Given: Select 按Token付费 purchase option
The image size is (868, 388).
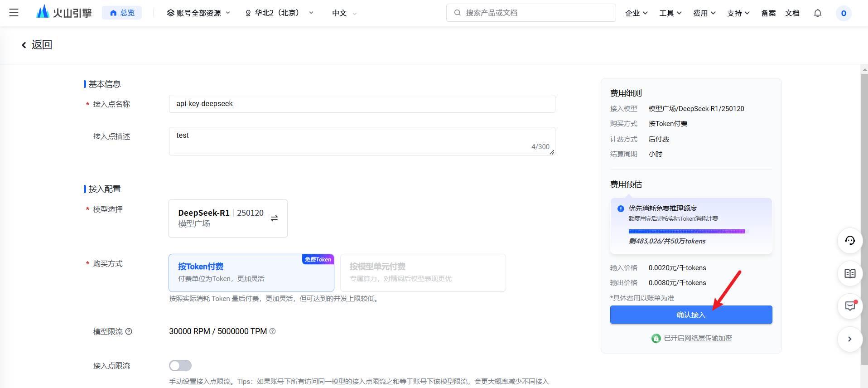Looking at the screenshot, I should tap(251, 272).
